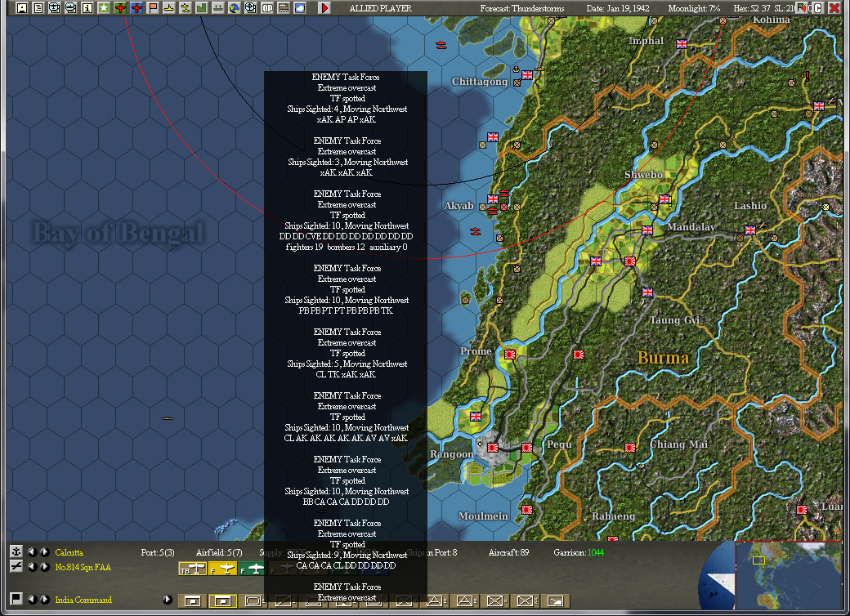Image resolution: width=850 pixels, height=616 pixels.
Task: Select the British flag base at Chittagong
Action: point(527,75)
